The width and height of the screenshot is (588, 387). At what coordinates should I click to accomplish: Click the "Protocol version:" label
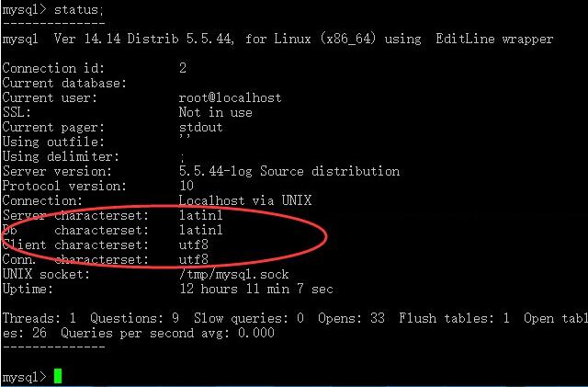[57, 186]
